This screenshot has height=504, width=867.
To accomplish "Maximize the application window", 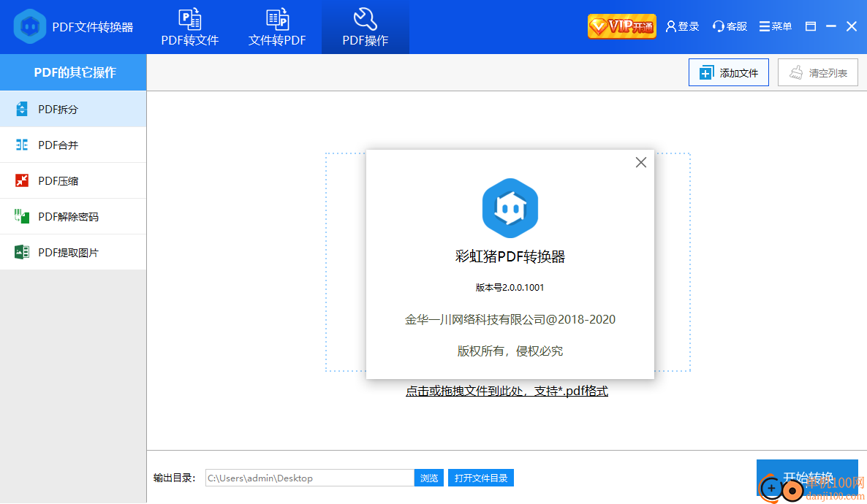I will (811, 26).
